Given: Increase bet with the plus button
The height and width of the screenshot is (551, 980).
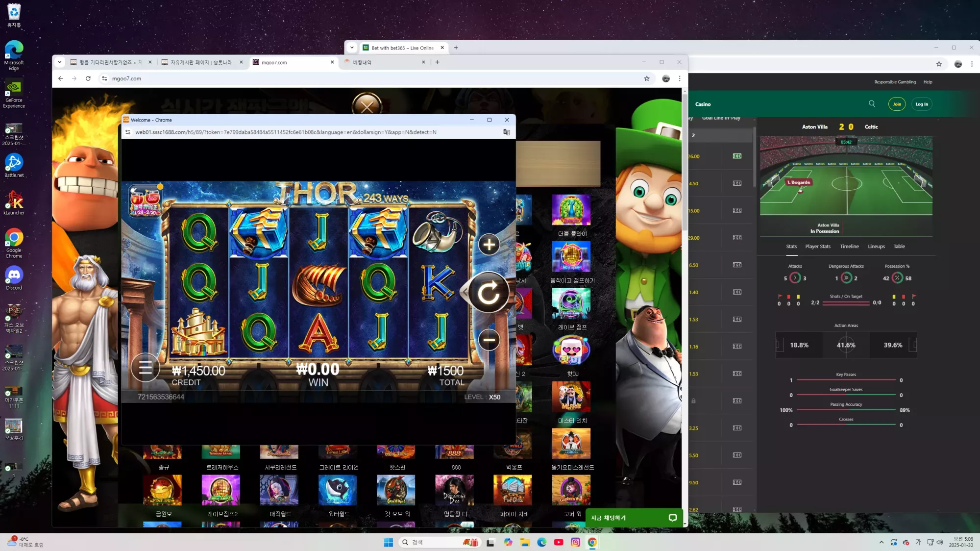Looking at the screenshot, I should pyautogui.click(x=489, y=245).
